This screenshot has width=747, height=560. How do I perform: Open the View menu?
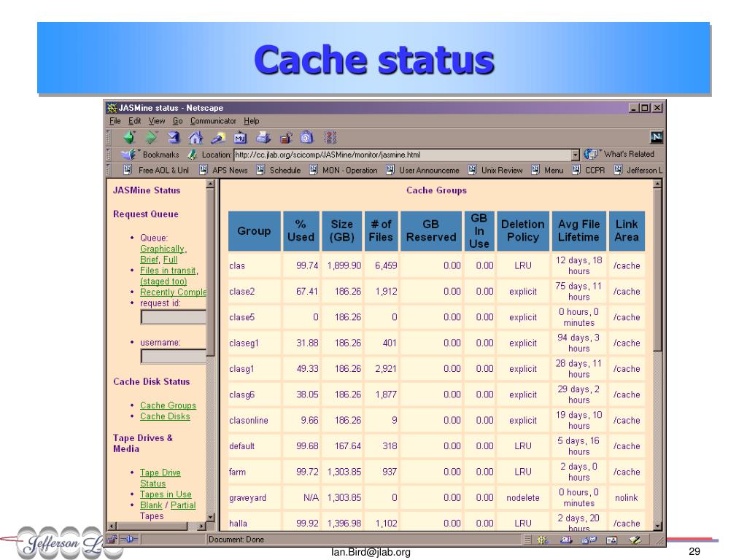point(156,121)
